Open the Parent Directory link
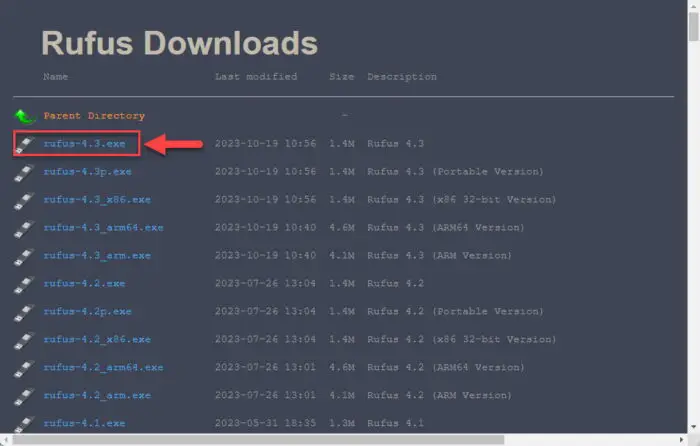The height and width of the screenshot is (446, 700). pyautogui.click(x=94, y=116)
